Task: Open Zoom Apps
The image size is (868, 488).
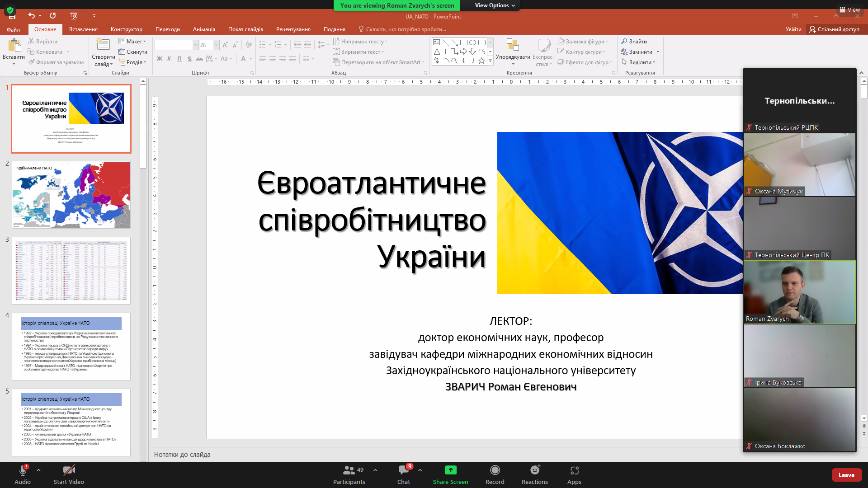Action: [x=574, y=475]
